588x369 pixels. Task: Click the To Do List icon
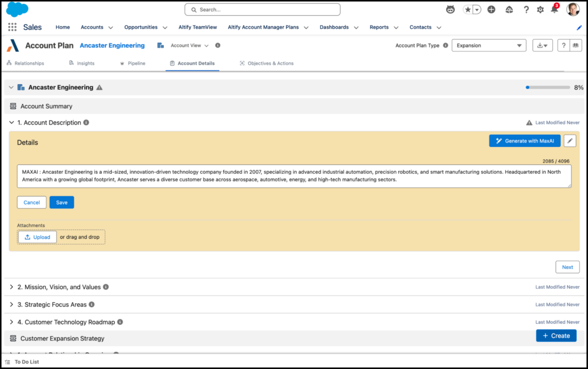pyautogui.click(x=7, y=362)
